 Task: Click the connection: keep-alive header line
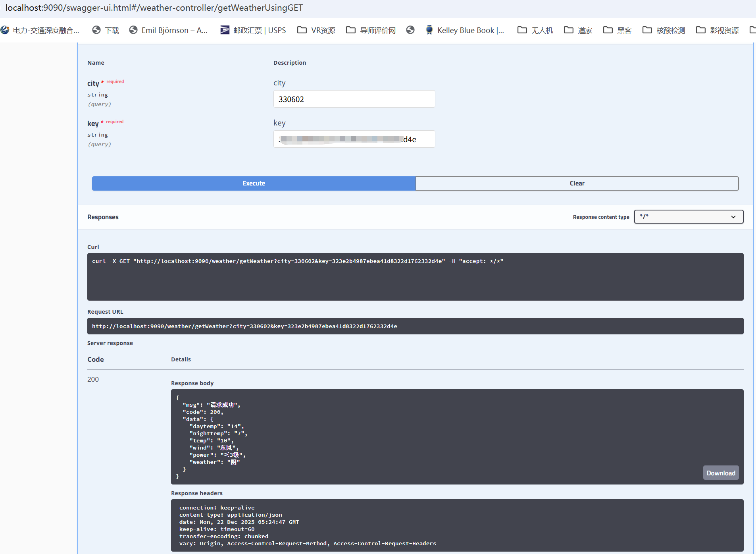[x=217, y=508]
